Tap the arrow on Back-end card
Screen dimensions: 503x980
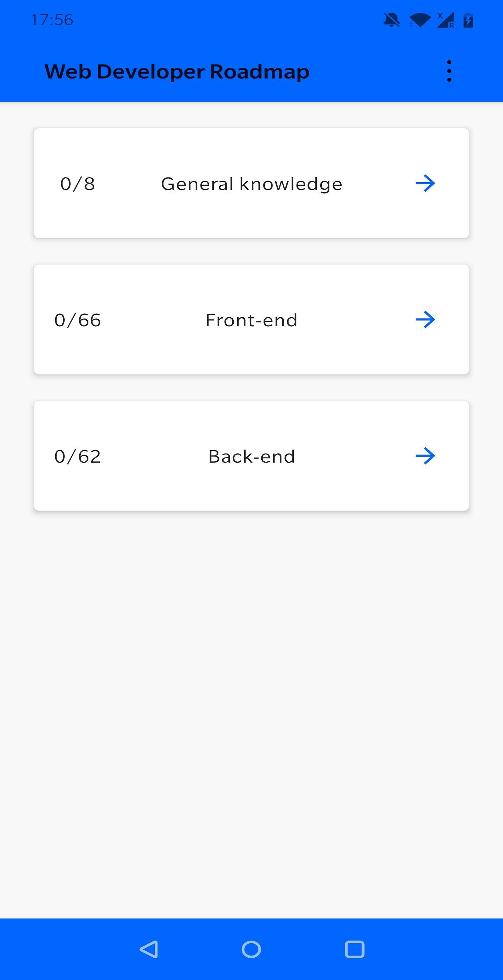point(425,456)
